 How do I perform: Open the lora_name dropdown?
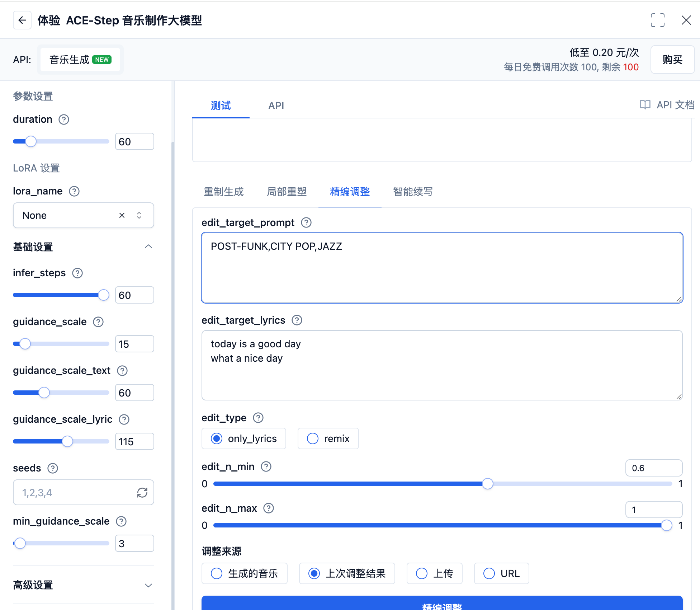[139, 215]
